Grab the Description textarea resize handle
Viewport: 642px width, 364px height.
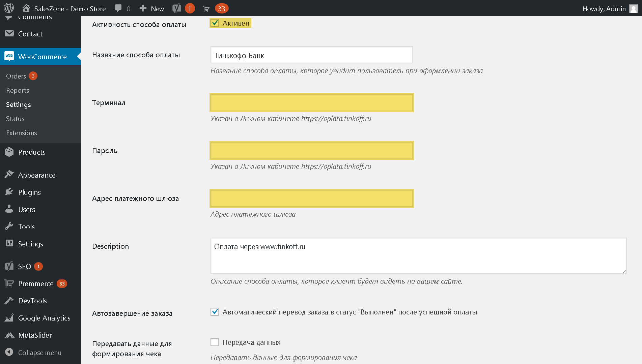click(624, 271)
